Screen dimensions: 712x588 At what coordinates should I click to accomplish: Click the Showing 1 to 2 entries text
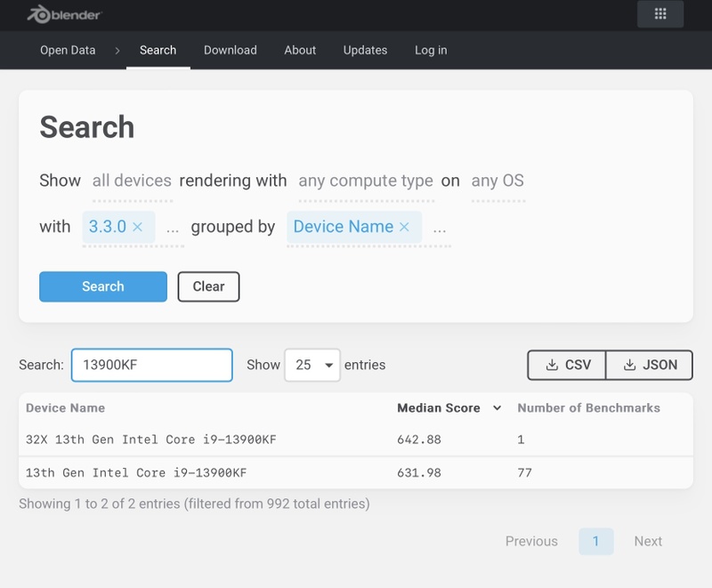point(194,503)
